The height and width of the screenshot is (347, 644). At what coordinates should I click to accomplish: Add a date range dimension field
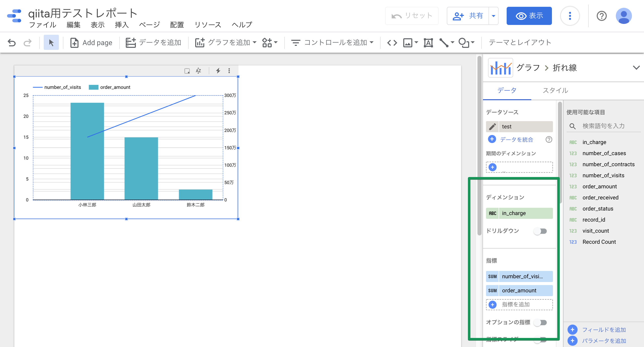(x=519, y=167)
